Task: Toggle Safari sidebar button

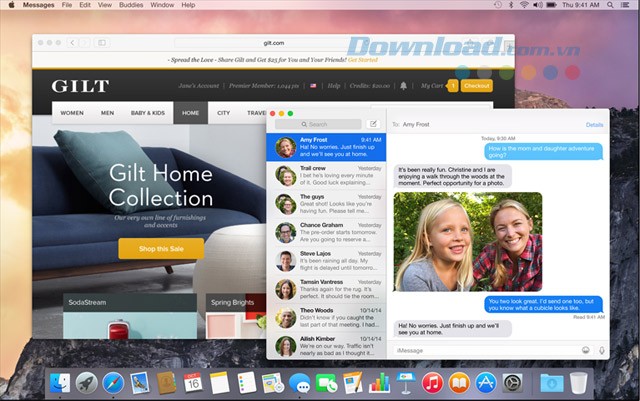Action: point(101,43)
